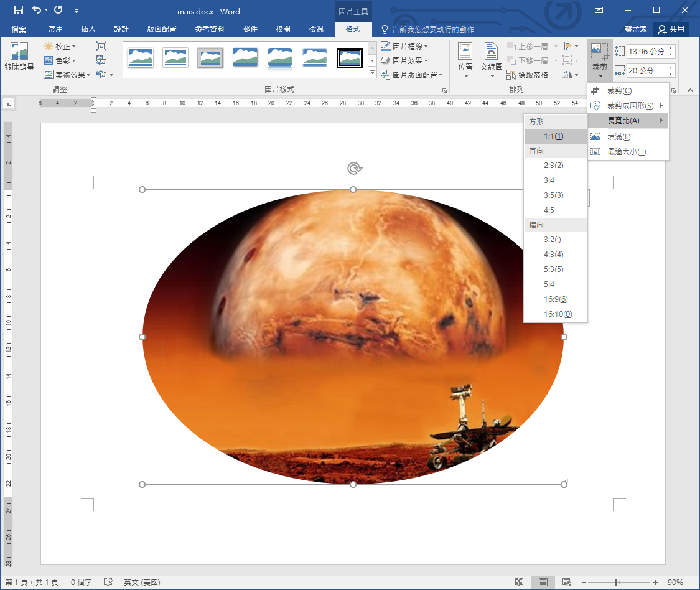Switch to Web Layout view in status bar
Image resolution: width=700 pixels, height=590 pixels.
click(566, 583)
